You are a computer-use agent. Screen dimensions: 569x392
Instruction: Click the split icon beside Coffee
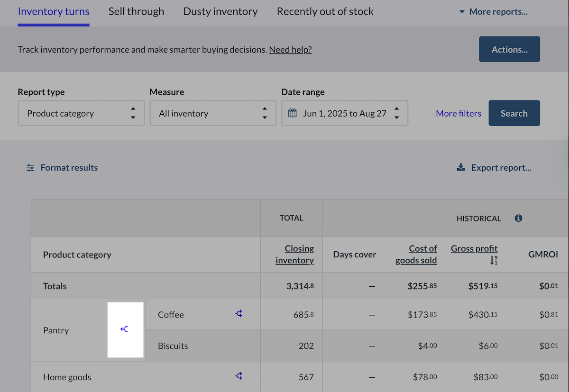click(239, 313)
